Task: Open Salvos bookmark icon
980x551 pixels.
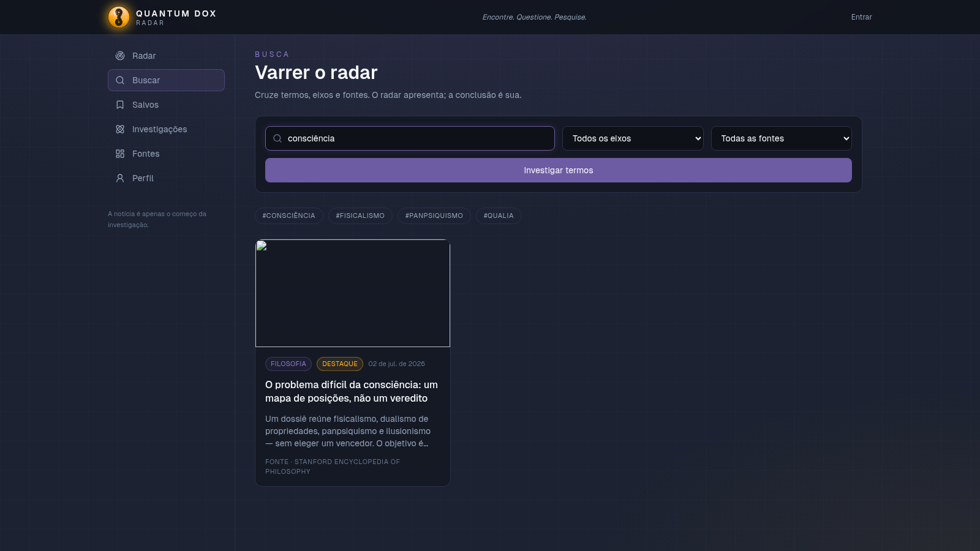Action: coord(120,105)
